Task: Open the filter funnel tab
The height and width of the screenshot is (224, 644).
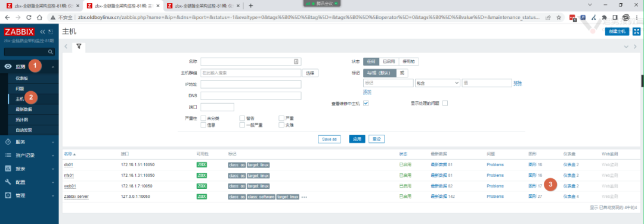Action: coord(79,47)
